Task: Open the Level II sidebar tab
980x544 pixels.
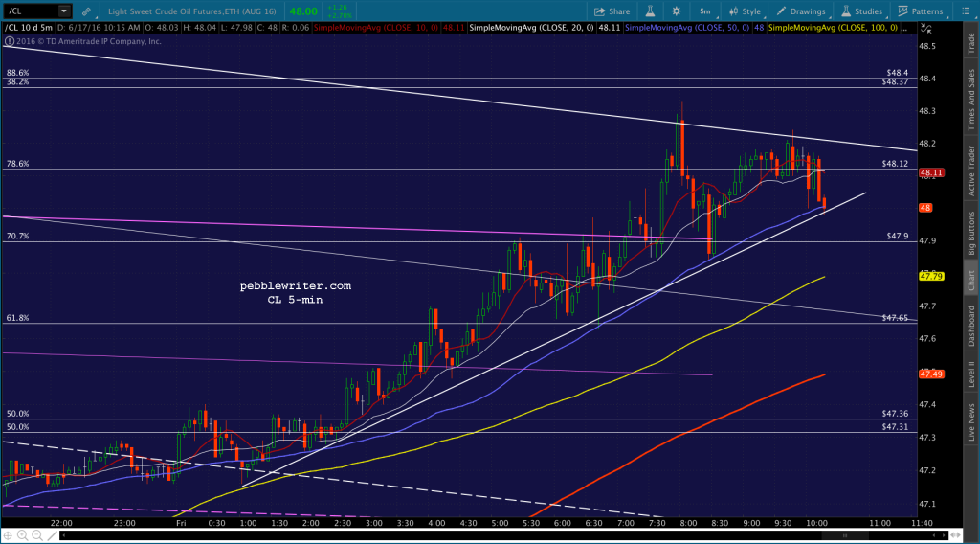Action: (971, 374)
